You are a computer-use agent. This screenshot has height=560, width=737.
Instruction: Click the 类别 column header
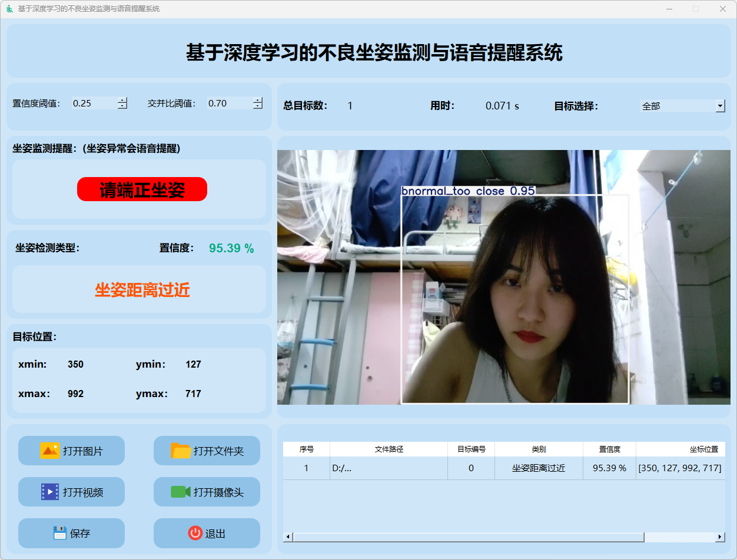coord(539,449)
